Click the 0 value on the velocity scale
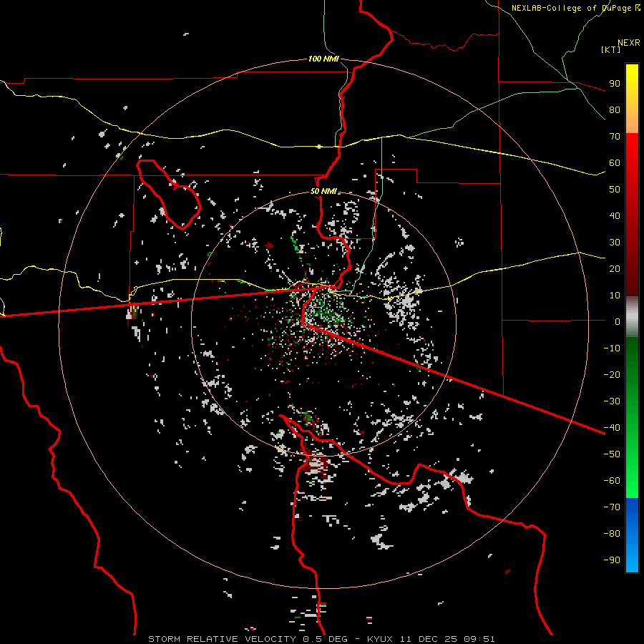Image resolution: width=644 pixels, height=644 pixels. (618, 321)
